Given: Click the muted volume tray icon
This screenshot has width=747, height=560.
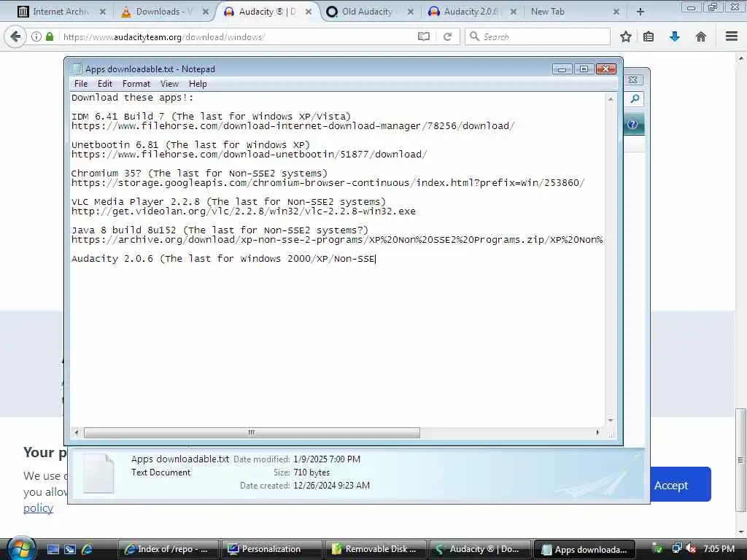Looking at the screenshot, I should coord(692,548).
